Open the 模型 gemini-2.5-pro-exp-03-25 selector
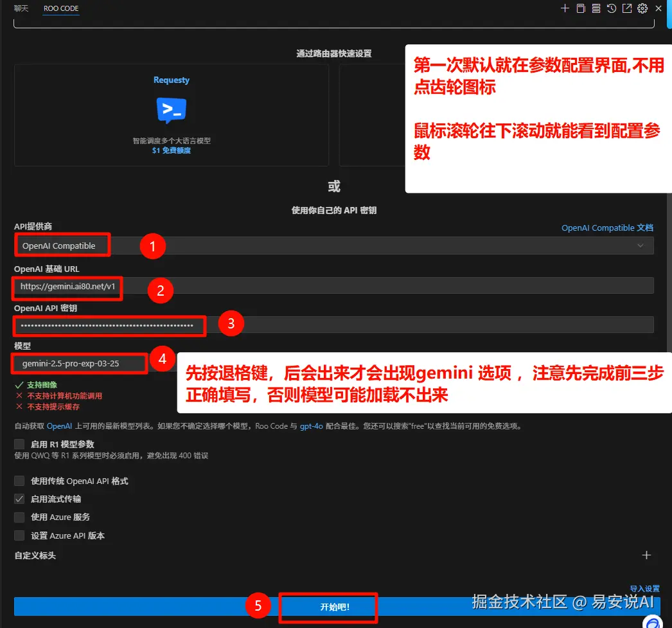The height and width of the screenshot is (628, 672). click(x=80, y=364)
